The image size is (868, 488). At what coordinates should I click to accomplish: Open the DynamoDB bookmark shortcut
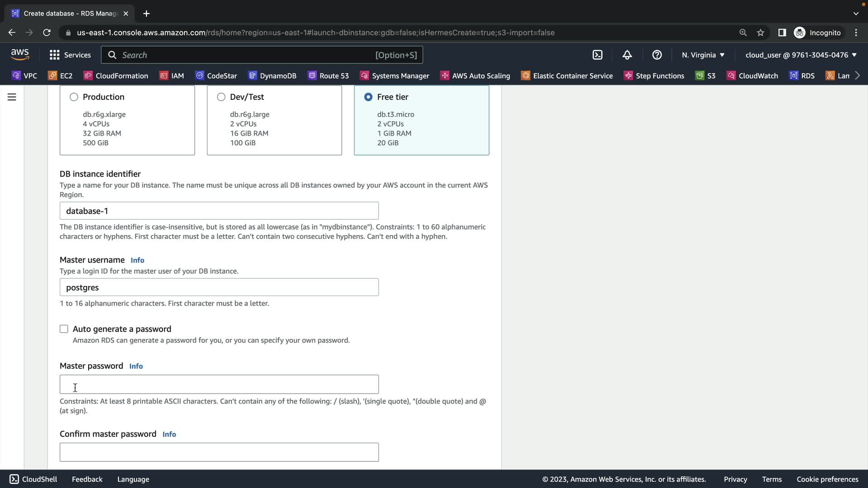pyautogui.click(x=272, y=75)
